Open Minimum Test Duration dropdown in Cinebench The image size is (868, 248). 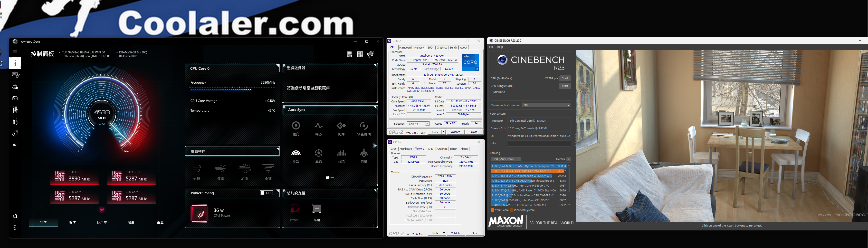pos(546,105)
